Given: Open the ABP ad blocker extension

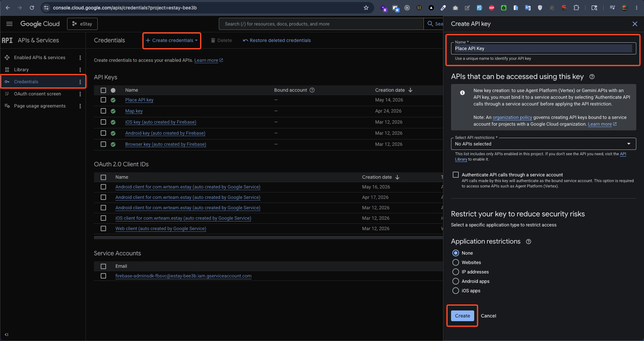Looking at the screenshot, I should [x=492, y=8].
